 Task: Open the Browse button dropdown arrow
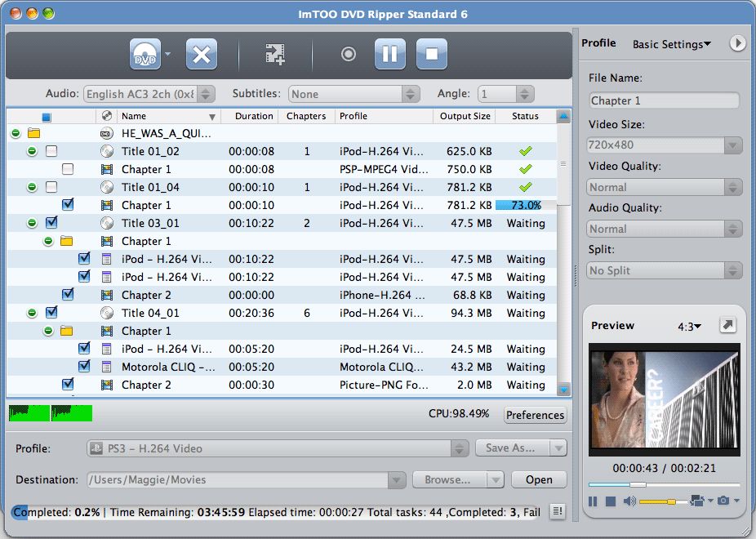pyautogui.click(x=496, y=479)
